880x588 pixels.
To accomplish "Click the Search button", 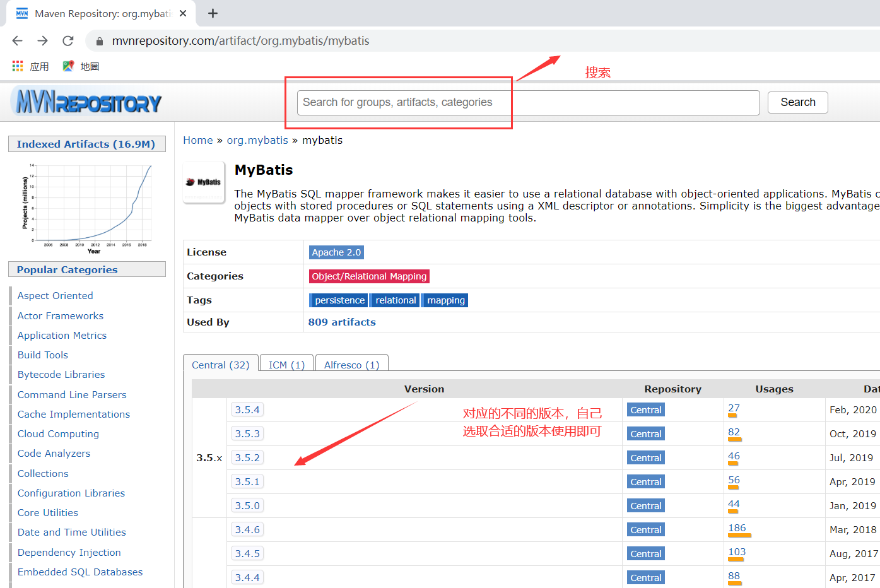I will point(797,102).
